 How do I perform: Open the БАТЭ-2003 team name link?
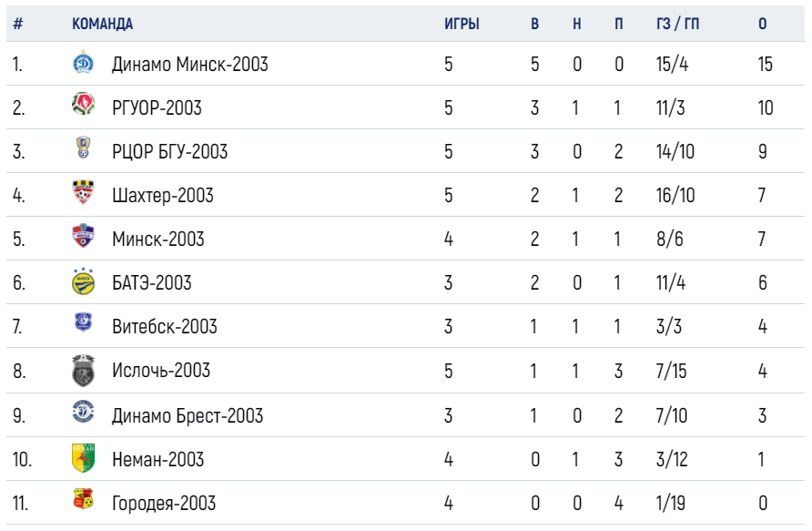(152, 283)
